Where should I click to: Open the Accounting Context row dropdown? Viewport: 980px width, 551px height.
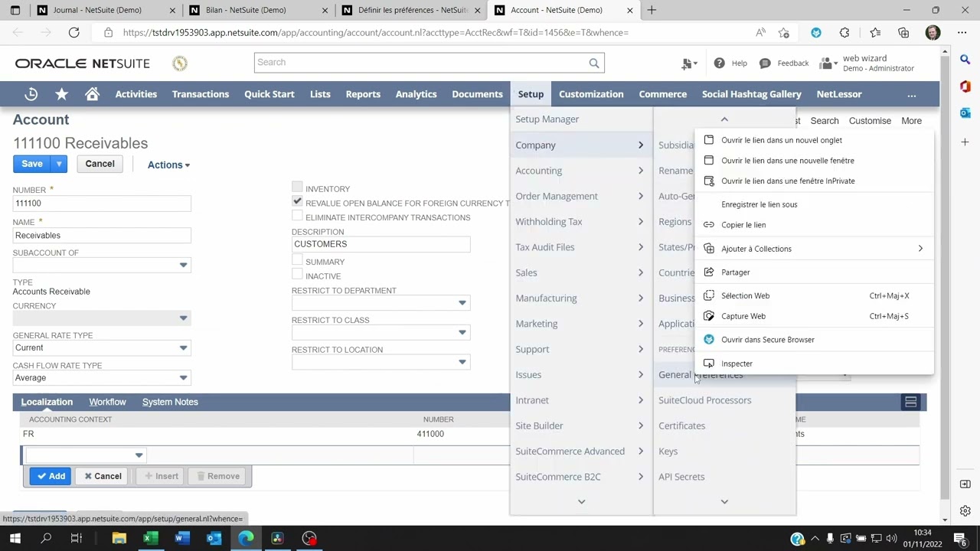click(x=139, y=455)
